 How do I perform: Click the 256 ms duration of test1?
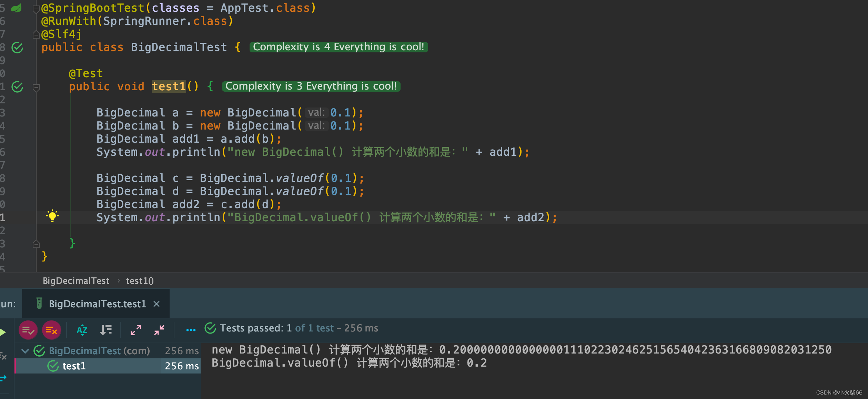click(182, 366)
